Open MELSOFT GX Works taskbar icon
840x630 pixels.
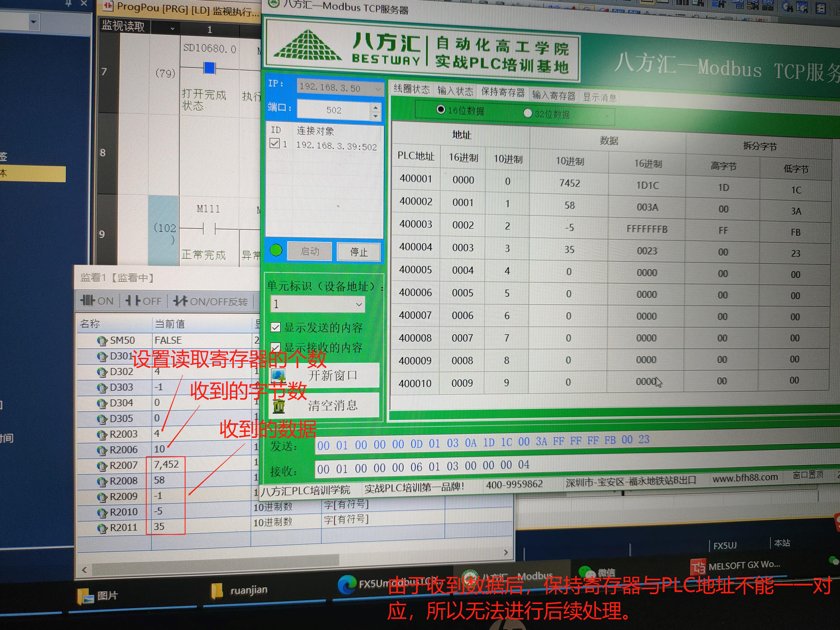(698, 567)
